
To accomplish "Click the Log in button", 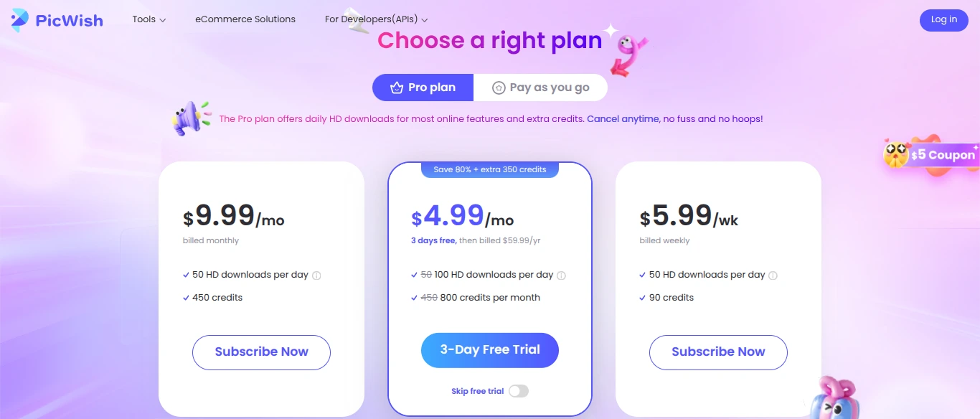I will 943,20.
